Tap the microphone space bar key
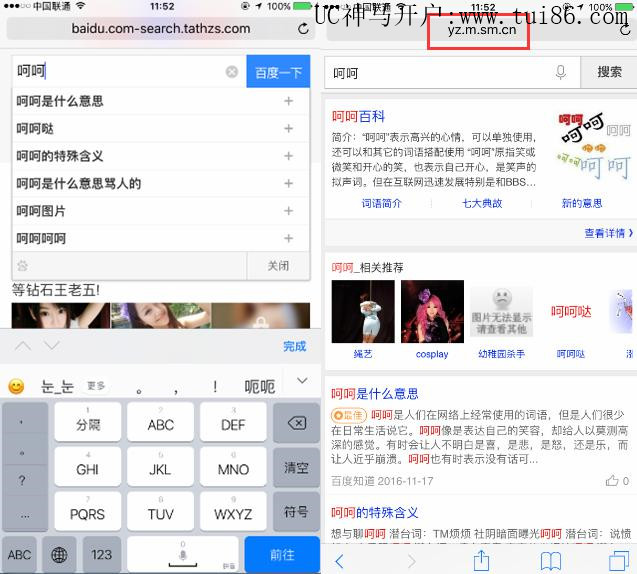637x574 pixels. [x=183, y=555]
